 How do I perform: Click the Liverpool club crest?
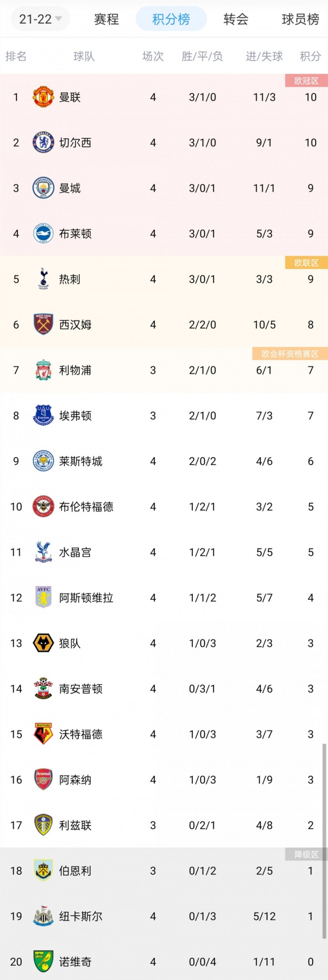43,370
